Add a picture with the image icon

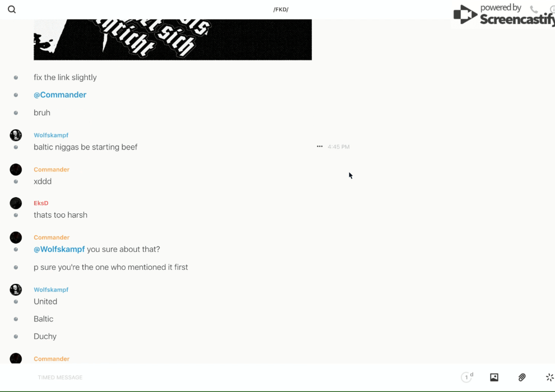(x=494, y=377)
